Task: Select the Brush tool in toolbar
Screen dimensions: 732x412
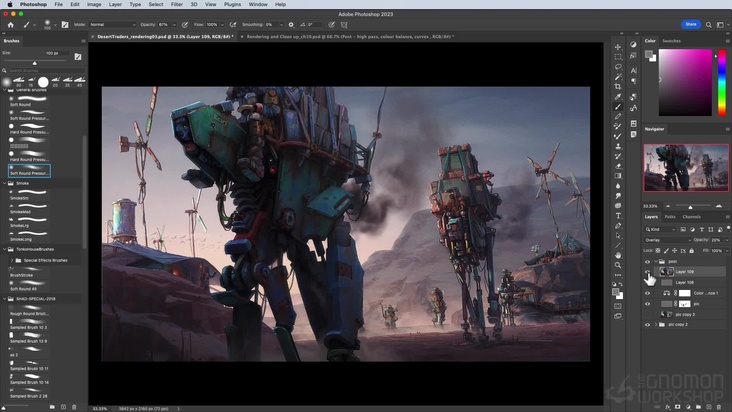Action: point(618,107)
